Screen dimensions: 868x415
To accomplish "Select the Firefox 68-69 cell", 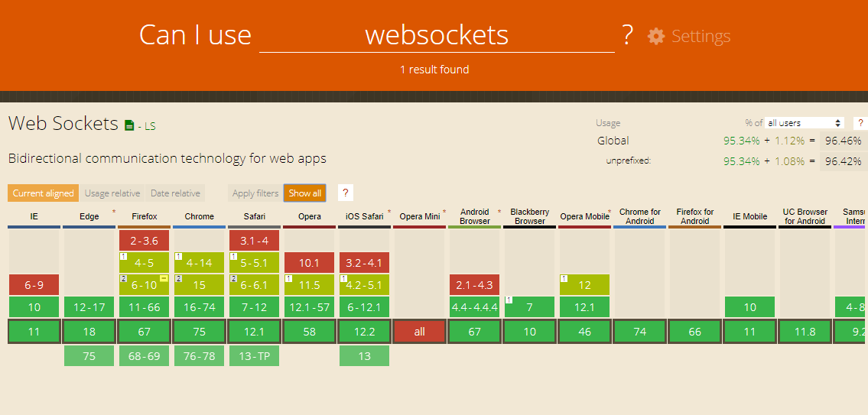I will pyautogui.click(x=144, y=356).
